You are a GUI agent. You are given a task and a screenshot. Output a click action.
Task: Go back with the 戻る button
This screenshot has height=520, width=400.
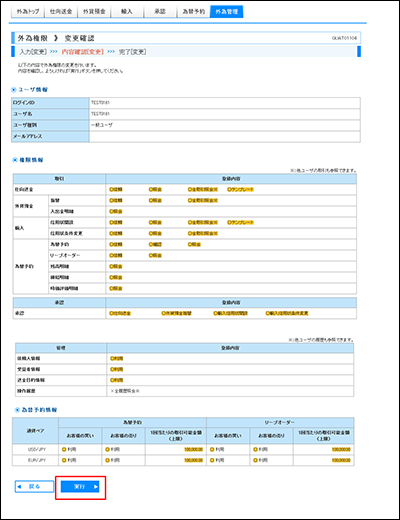pyautogui.click(x=34, y=487)
